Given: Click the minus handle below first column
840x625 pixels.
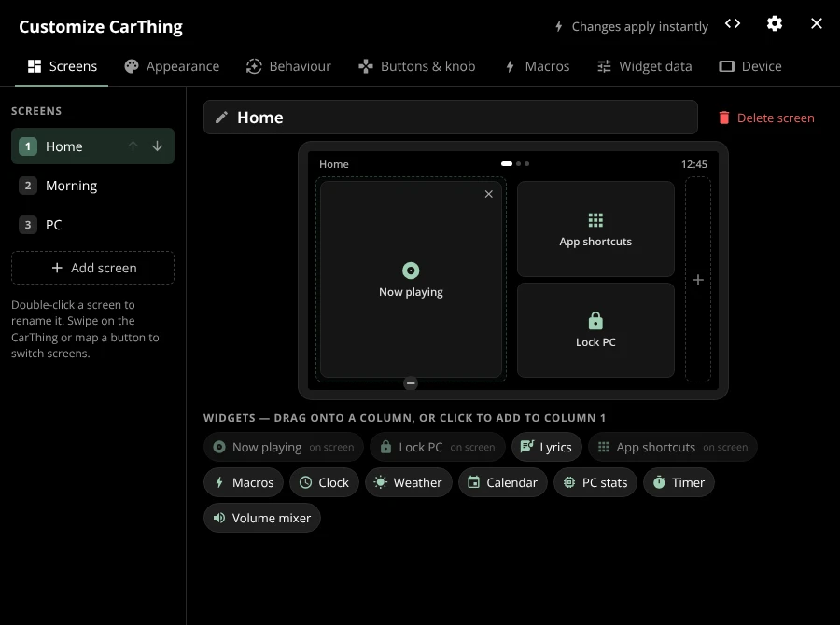Looking at the screenshot, I should [411, 382].
